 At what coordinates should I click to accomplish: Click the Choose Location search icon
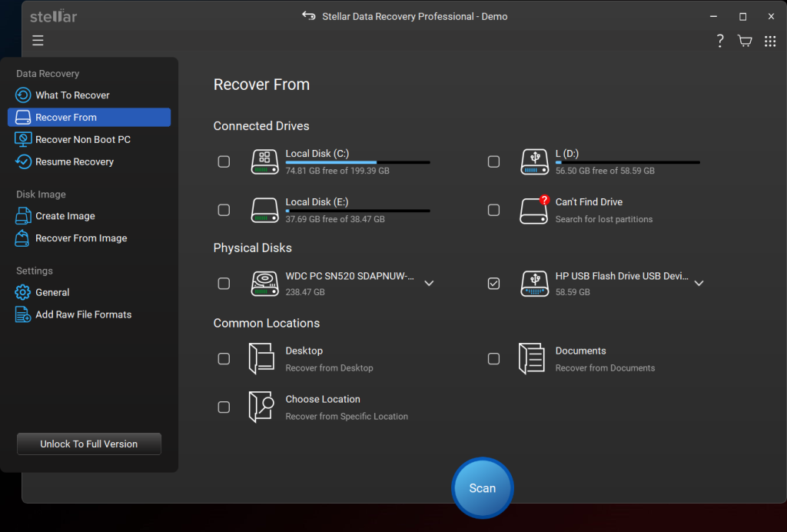pos(261,407)
